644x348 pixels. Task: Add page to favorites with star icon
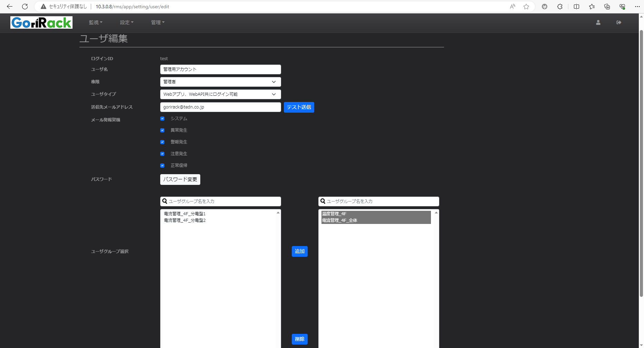coord(526,7)
